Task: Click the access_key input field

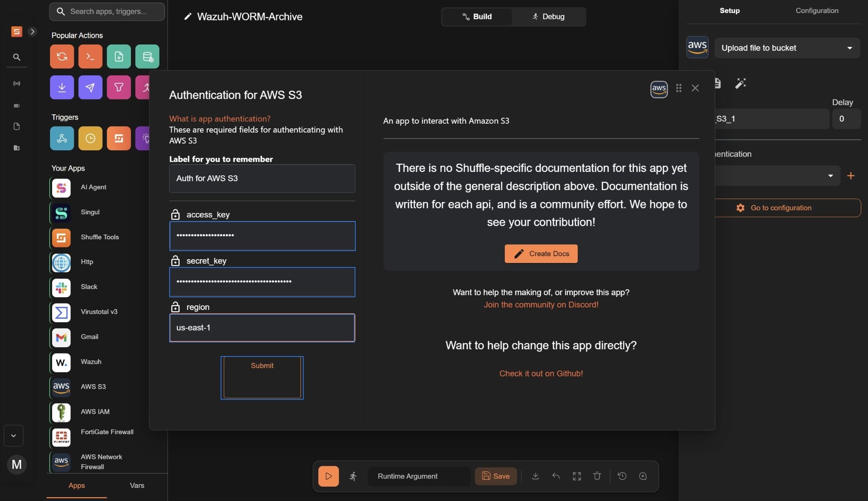Action: 262,236
